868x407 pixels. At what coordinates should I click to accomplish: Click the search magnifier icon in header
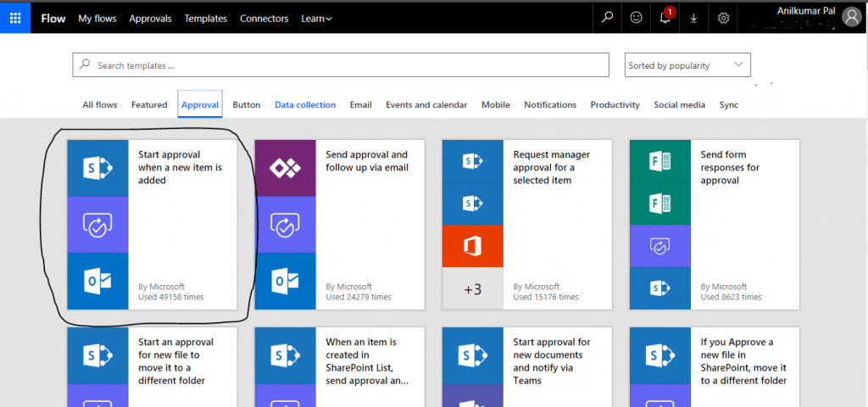pos(607,17)
